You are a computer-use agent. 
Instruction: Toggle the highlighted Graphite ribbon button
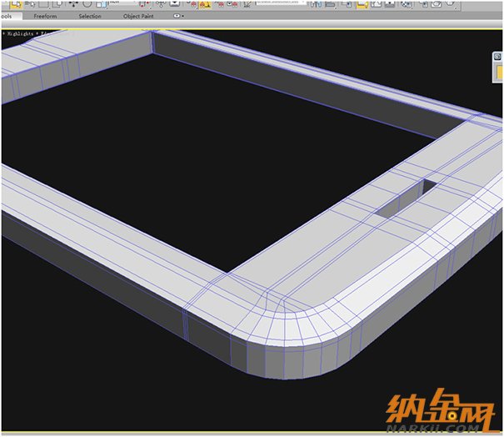pyautogui.click(x=362, y=4)
